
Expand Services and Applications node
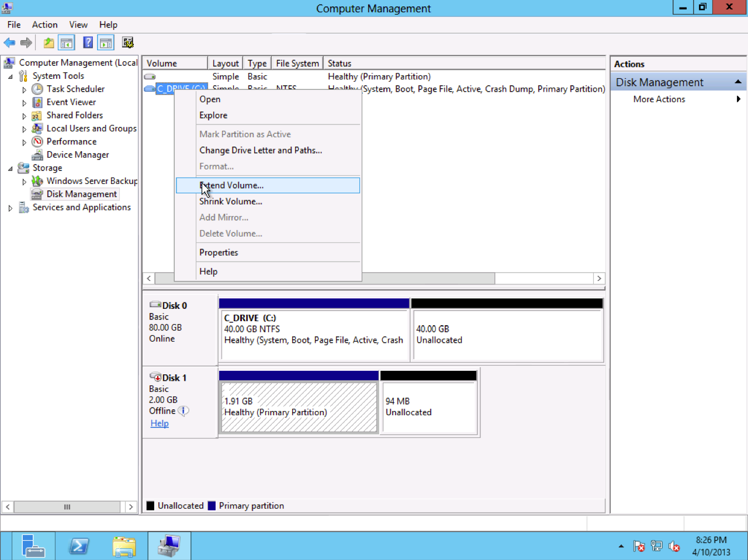coord(10,208)
